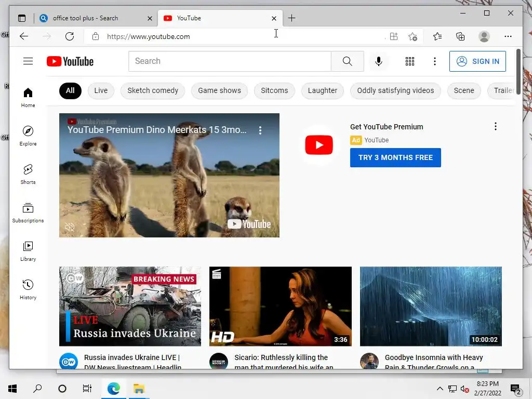Open YouTube settings three-dot menu
Screen dimensions: 532x399
435,61
